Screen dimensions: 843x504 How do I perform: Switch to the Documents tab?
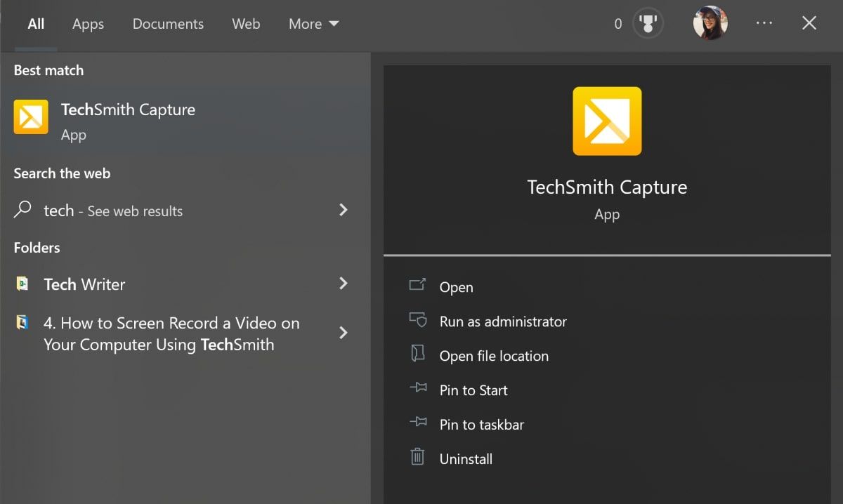coord(168,23)
